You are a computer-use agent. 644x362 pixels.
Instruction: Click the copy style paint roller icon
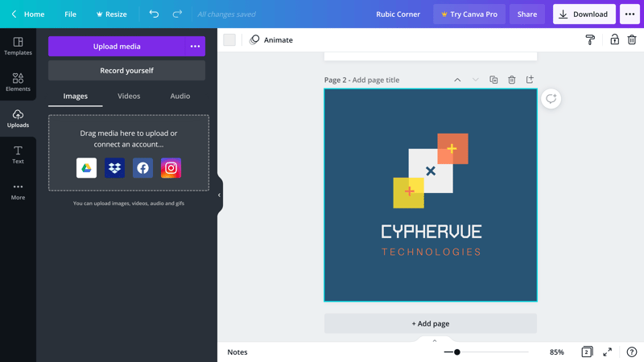tap(590, 39)
